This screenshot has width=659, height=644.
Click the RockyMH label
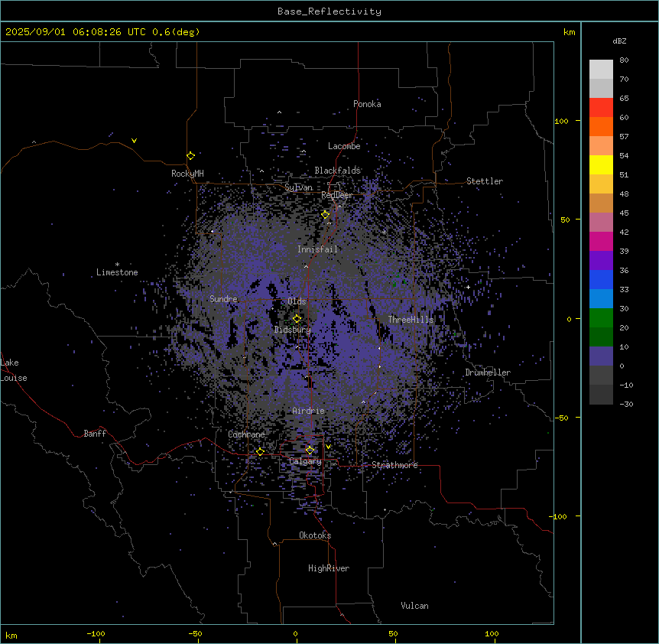click(187, 173)
